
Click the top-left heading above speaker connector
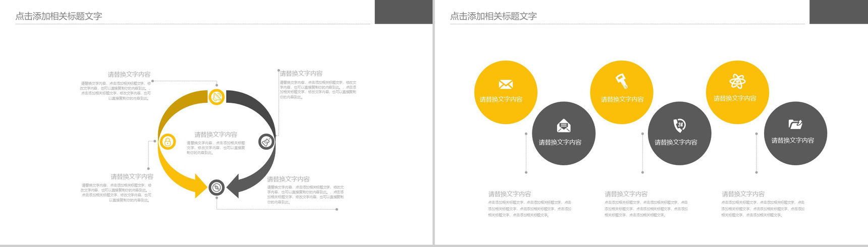point(129,75)
